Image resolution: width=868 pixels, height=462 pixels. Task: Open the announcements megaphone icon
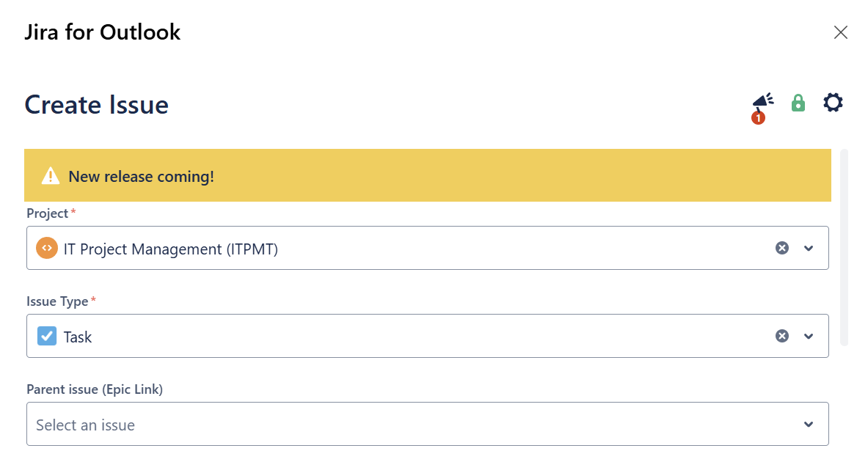[764, 101]
